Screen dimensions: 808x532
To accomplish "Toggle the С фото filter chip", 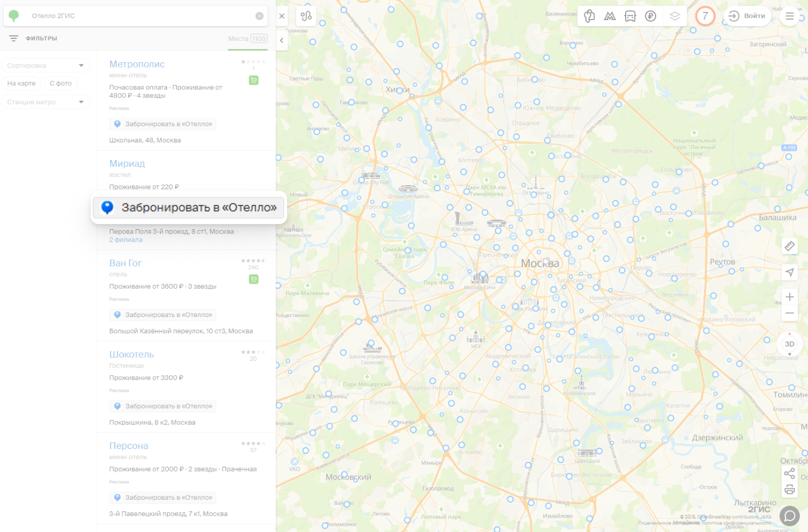I will pyautogui.click(x=61, y=83).
